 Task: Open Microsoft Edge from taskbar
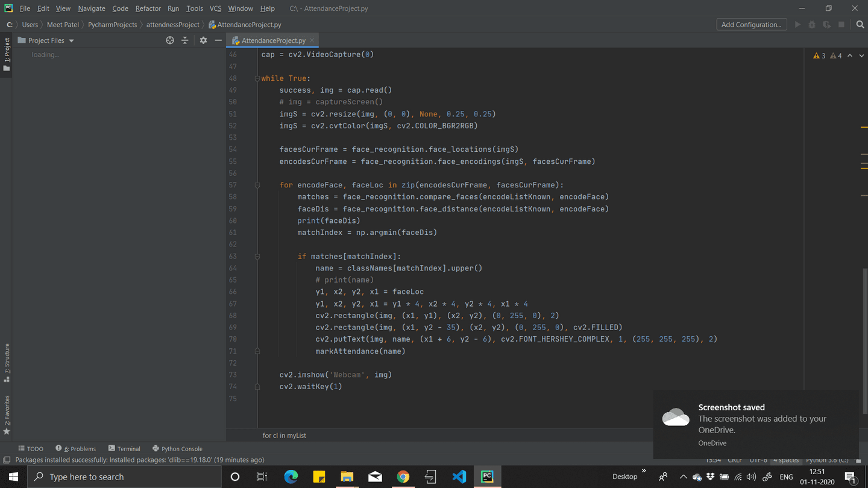[x=291, y=477]
